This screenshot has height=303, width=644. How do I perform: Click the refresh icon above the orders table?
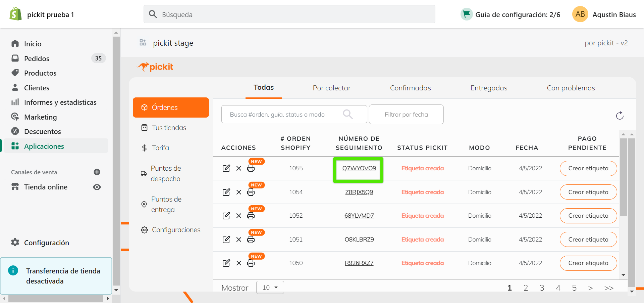click(620, 116)
